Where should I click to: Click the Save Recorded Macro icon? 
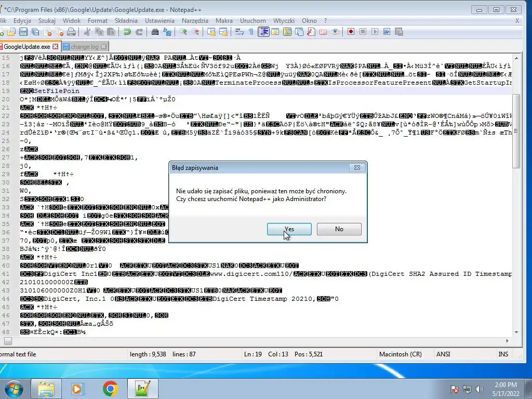pyautogui.click(x=398, y=32)
